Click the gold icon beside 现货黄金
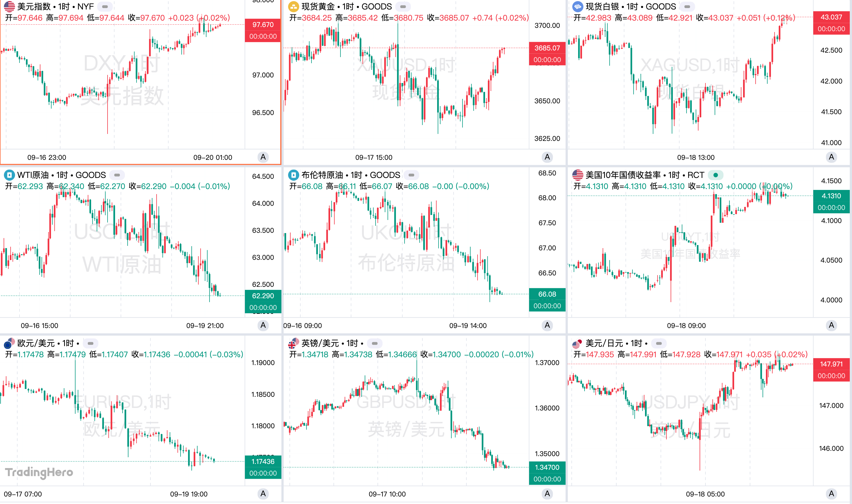This screenshot has height=504, width=852. click(x=293, y=6)
